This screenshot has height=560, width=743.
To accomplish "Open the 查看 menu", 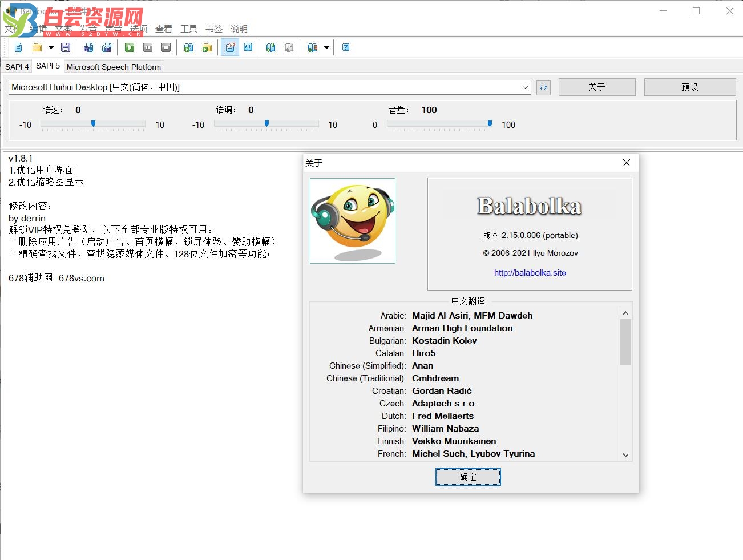I will click(164, 29).
